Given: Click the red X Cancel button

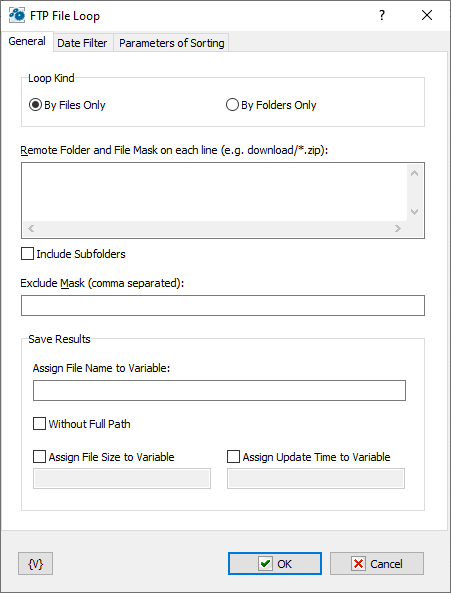Looking at the screenshot, I should pos(377,564).
